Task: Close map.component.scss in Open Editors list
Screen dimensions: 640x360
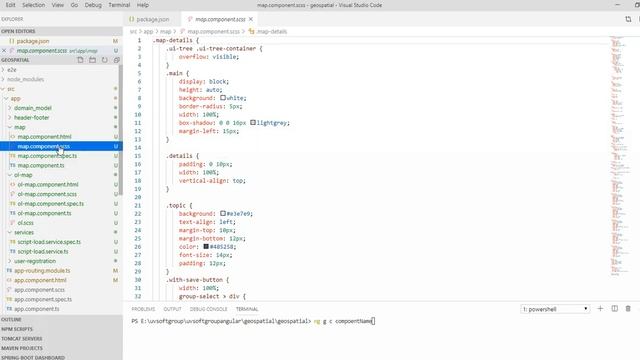Action: (x=4, y=51)
